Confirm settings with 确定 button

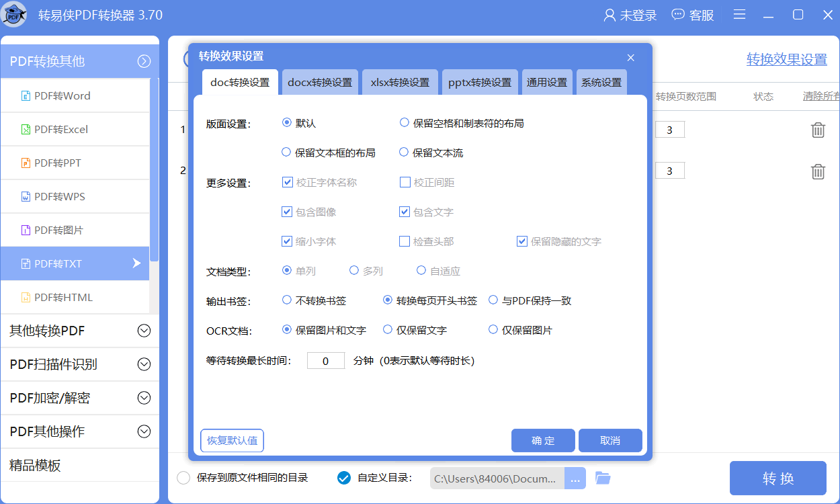(x=543, y=440)
